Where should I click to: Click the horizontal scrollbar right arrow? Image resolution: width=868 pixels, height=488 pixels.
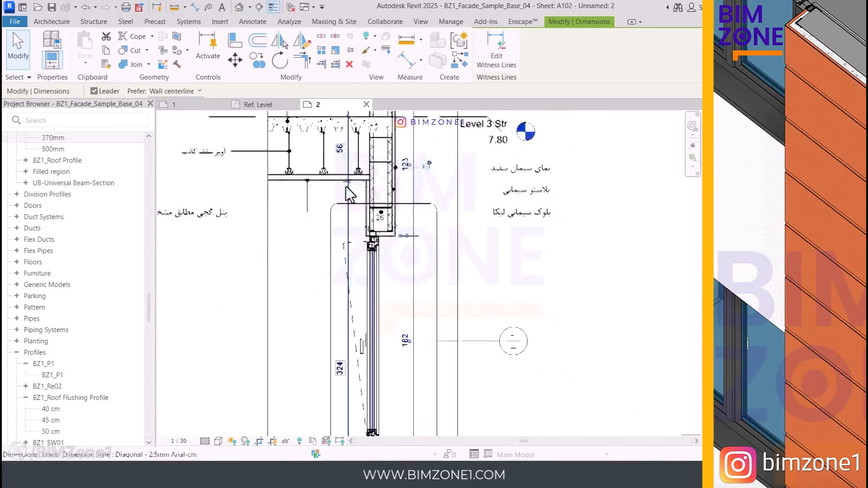point(696,441)
